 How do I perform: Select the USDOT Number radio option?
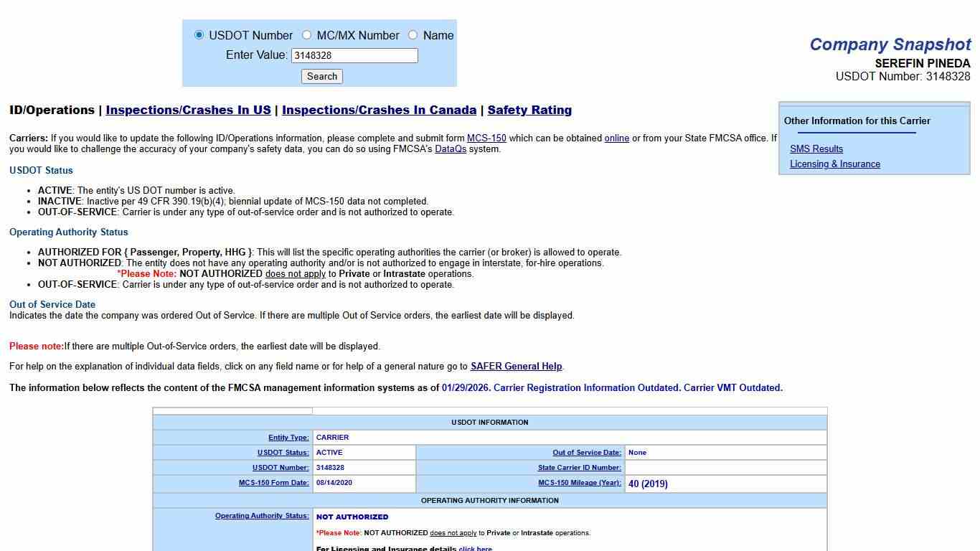[x=199, y=34]
